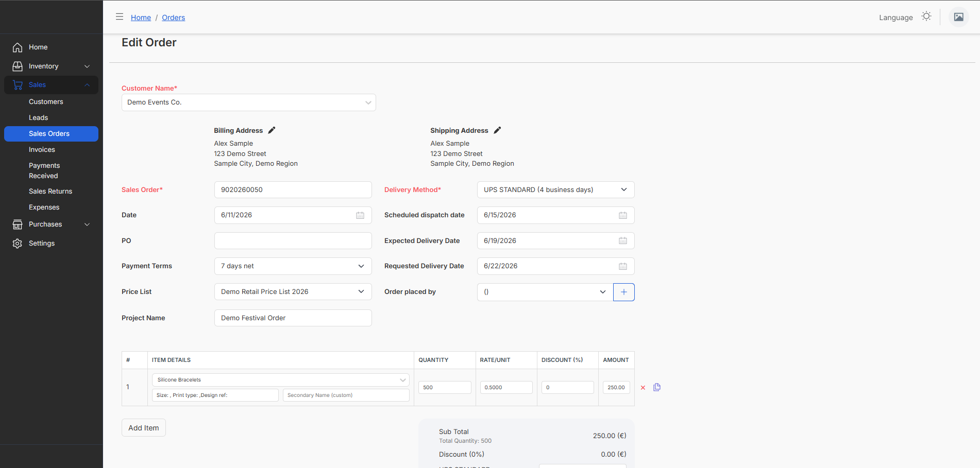
Task: Open Invoices in the sidebar
Action: pyautogui.click(x=42, y=150)
